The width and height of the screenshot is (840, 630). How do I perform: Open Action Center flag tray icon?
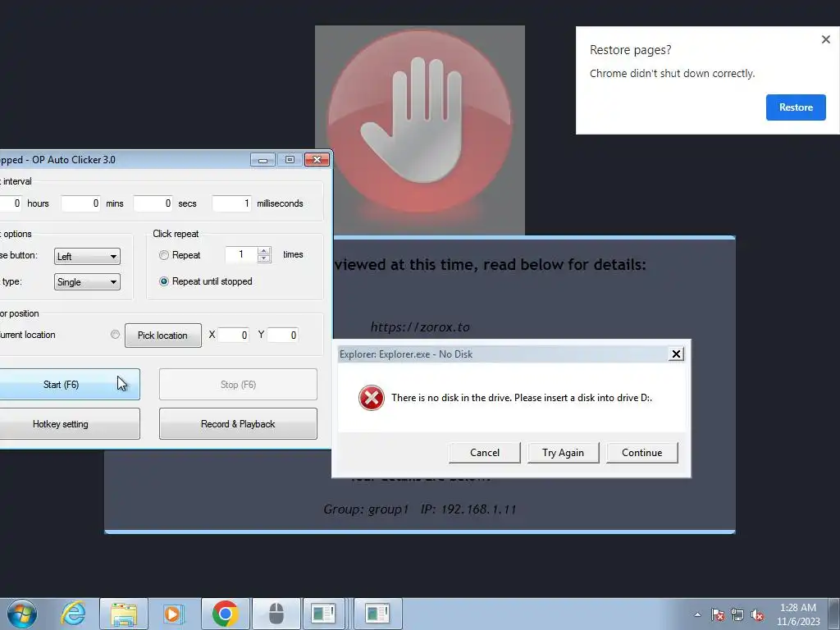tap(718, 614)
